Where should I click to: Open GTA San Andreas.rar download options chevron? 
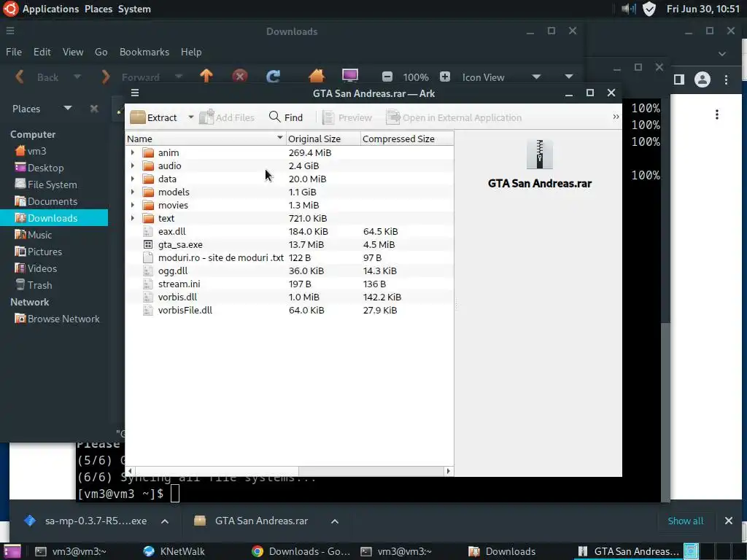[335, 521]
